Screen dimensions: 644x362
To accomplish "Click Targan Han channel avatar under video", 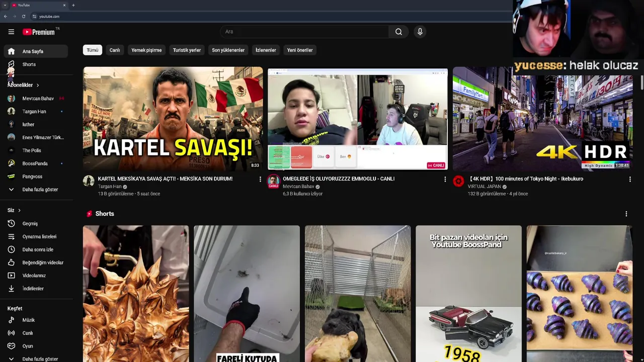I will pyautogui.click(x=89, y=181).
